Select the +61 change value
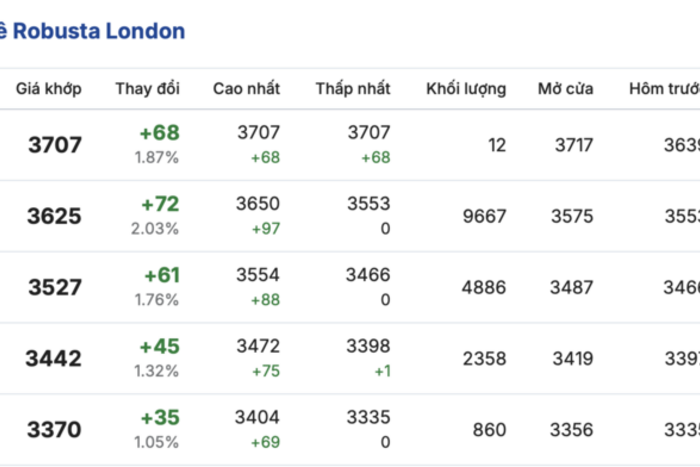 (x=161, y=275)
